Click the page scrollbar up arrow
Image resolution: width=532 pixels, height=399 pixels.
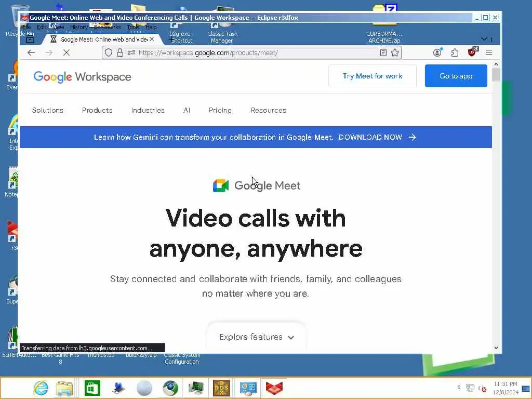pyautogui.click(x=496, y=64)
